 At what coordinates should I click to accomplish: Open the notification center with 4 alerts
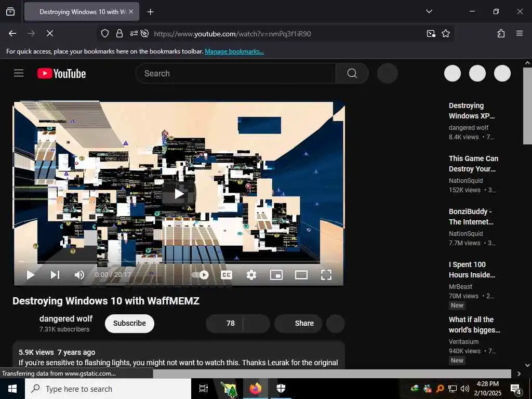515,389
